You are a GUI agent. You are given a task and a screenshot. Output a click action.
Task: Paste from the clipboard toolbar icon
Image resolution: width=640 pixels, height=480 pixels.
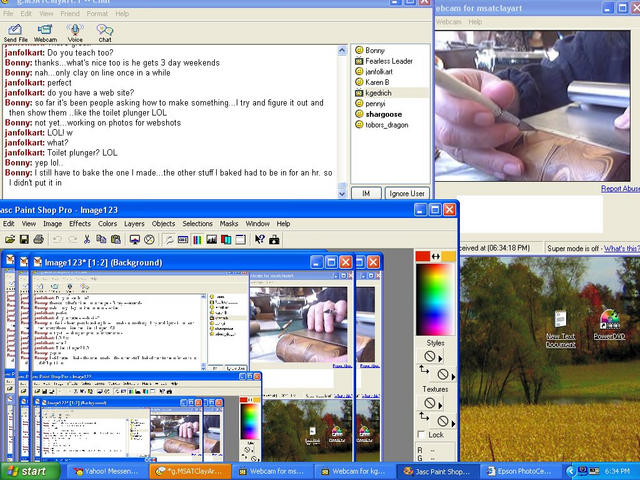[x=116, y=239]
